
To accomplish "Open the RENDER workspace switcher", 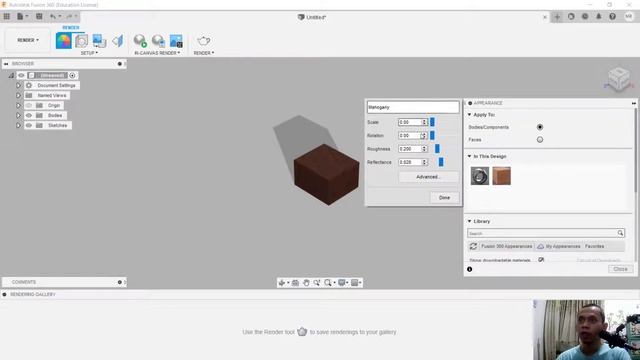I will click(28, 40).
